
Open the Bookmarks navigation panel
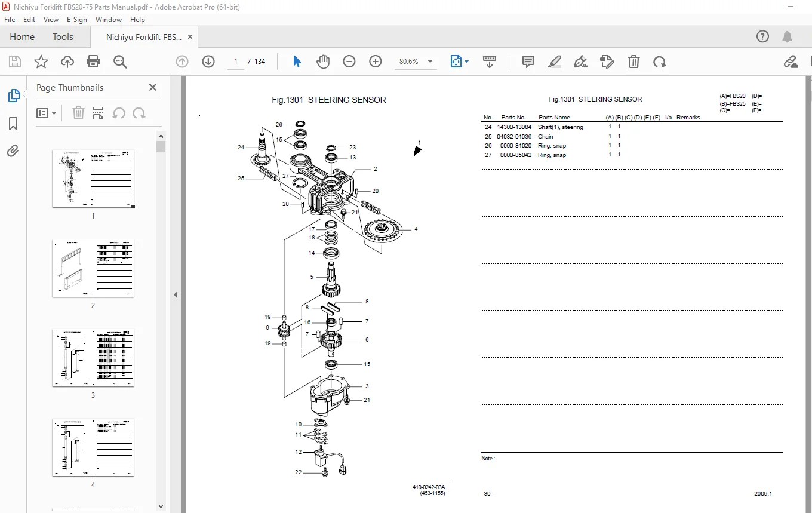pyautogui.click(x=13, y=124)
